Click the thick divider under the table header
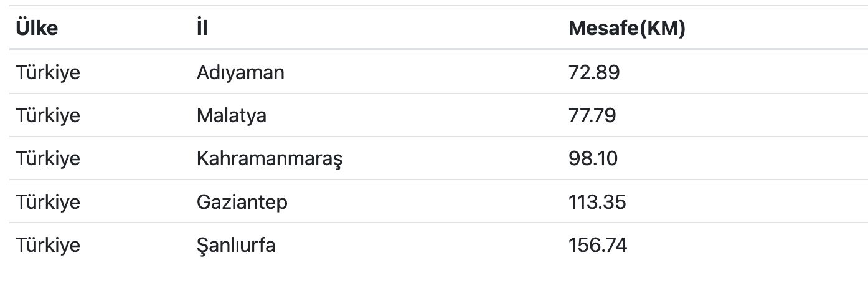The height and width of the screenshot is (303, 868). 433,50
